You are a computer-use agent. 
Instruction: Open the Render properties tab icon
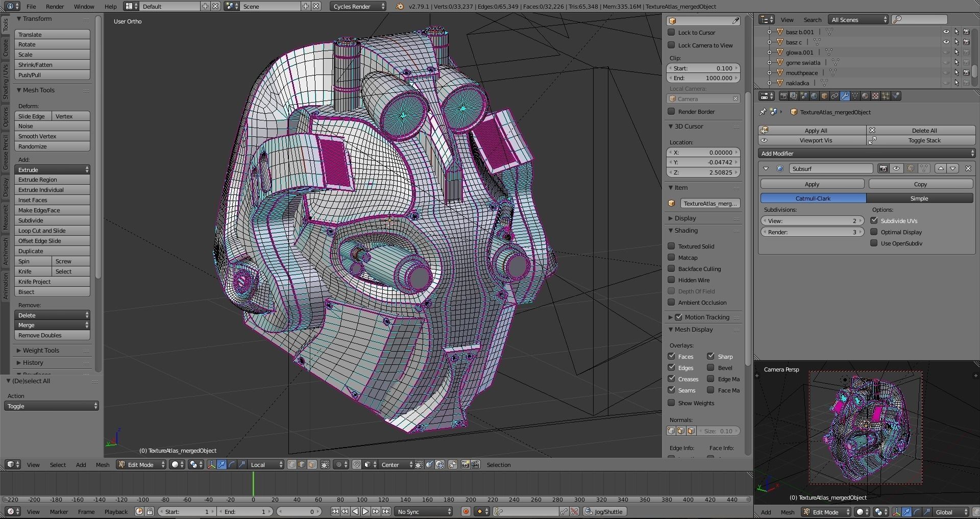pyautogui.click(x=784, y=96)
